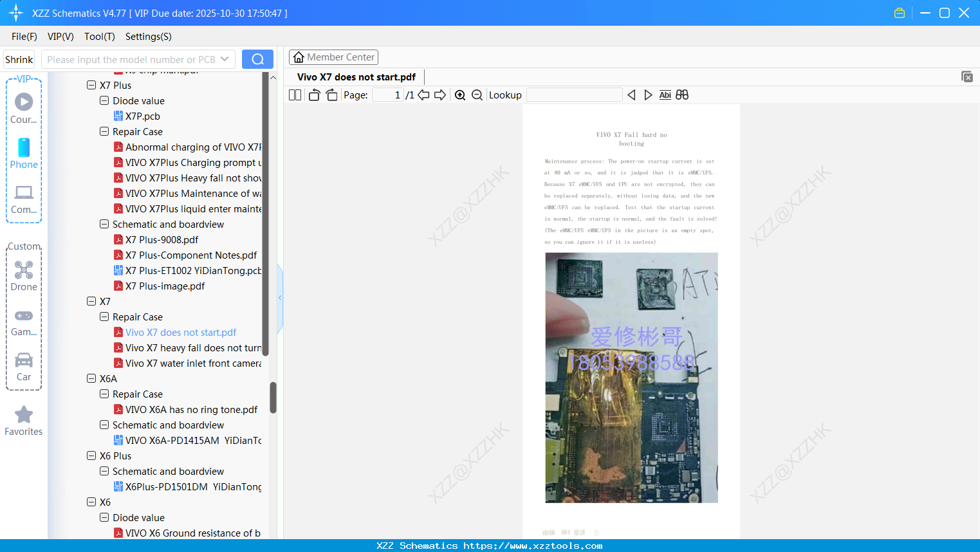Open the Drone category

[24, 276]
